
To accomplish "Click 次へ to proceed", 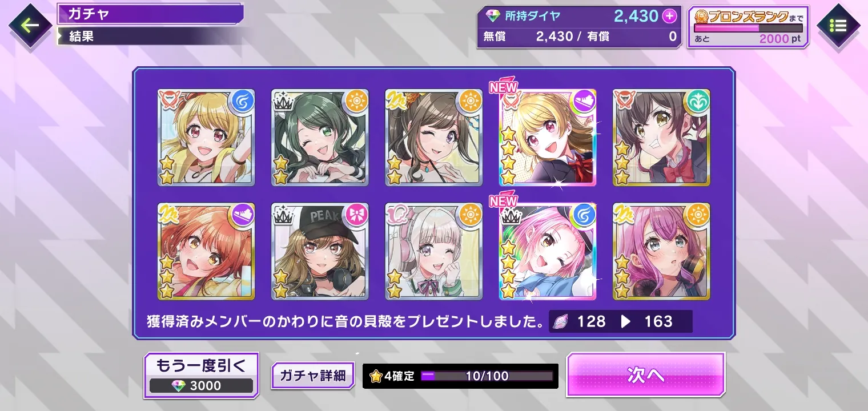I will coord(645,374).
